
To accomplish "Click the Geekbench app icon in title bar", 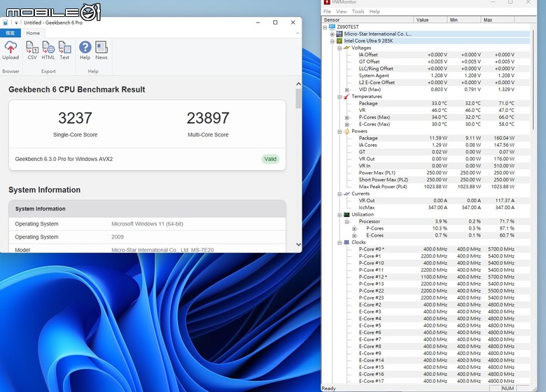I will [5, 22].
